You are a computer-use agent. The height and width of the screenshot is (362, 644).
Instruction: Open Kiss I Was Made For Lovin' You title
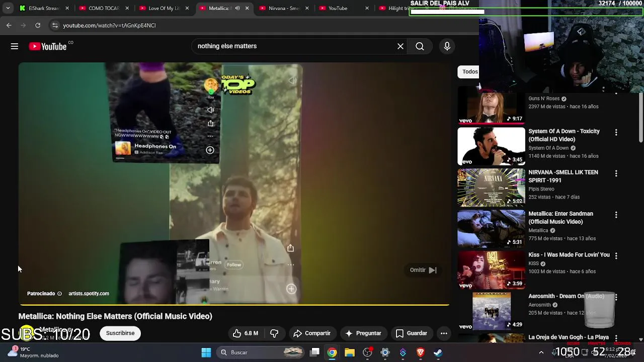pyautogui.click(x=569, y=255)
